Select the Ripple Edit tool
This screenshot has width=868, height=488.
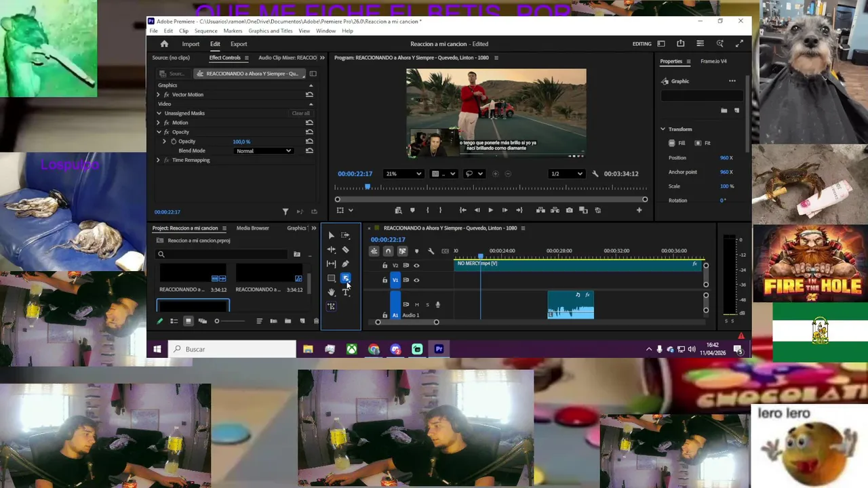331,249
